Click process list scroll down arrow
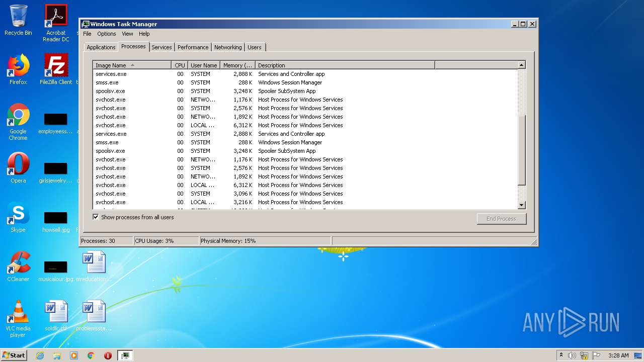This screenshot has width=644, height=362. coord(521,205)
